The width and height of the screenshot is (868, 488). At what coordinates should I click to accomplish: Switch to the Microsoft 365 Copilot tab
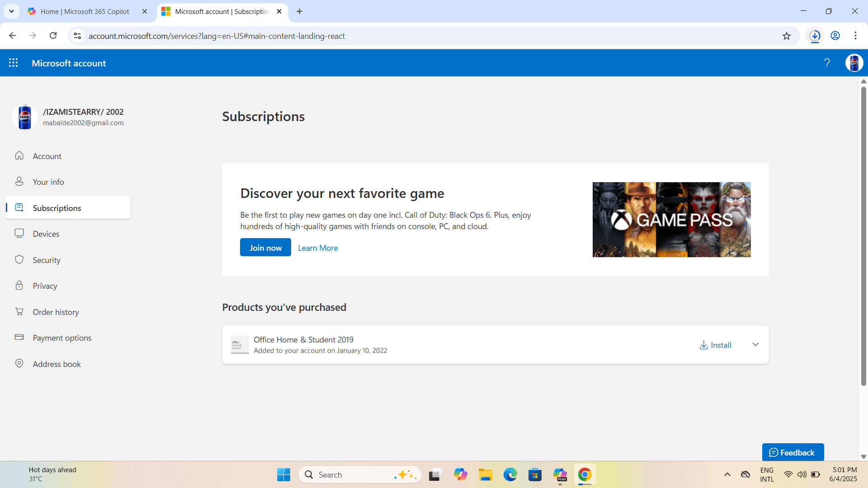click(x=85, y=11)
